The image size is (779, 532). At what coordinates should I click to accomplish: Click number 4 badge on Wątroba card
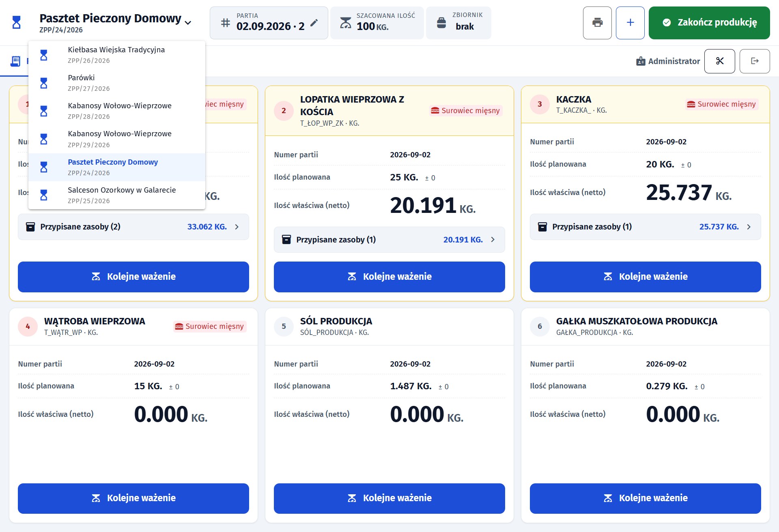click(28, 326)
